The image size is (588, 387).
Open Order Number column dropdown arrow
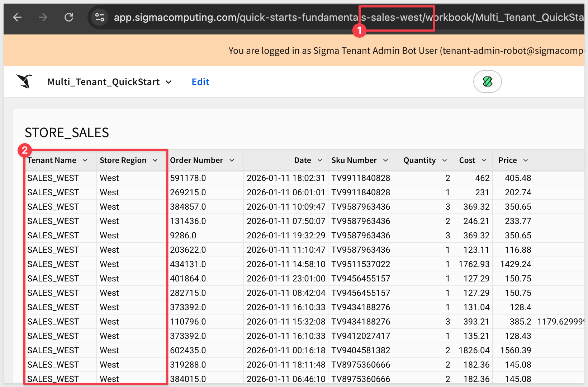[232, 160]
